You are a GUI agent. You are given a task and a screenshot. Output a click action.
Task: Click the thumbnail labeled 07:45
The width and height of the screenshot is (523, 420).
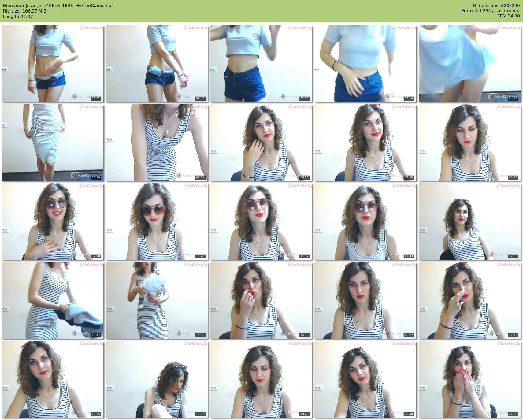365,143
